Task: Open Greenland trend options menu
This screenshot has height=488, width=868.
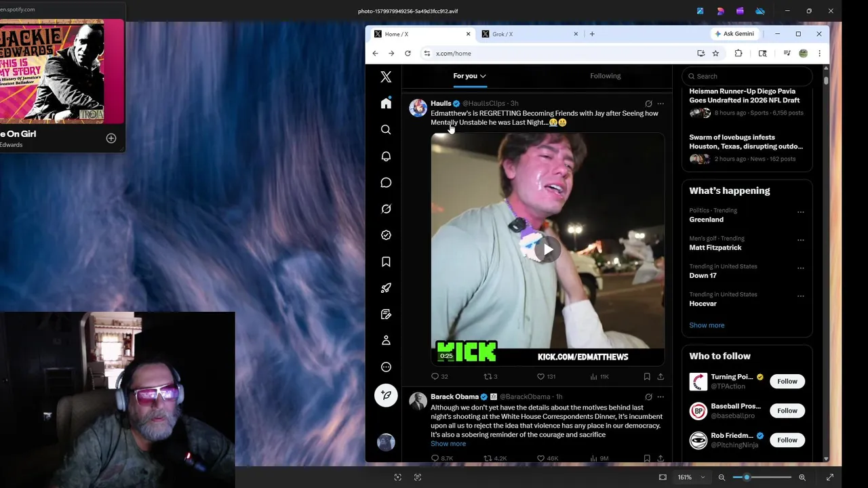Action: 800,212
